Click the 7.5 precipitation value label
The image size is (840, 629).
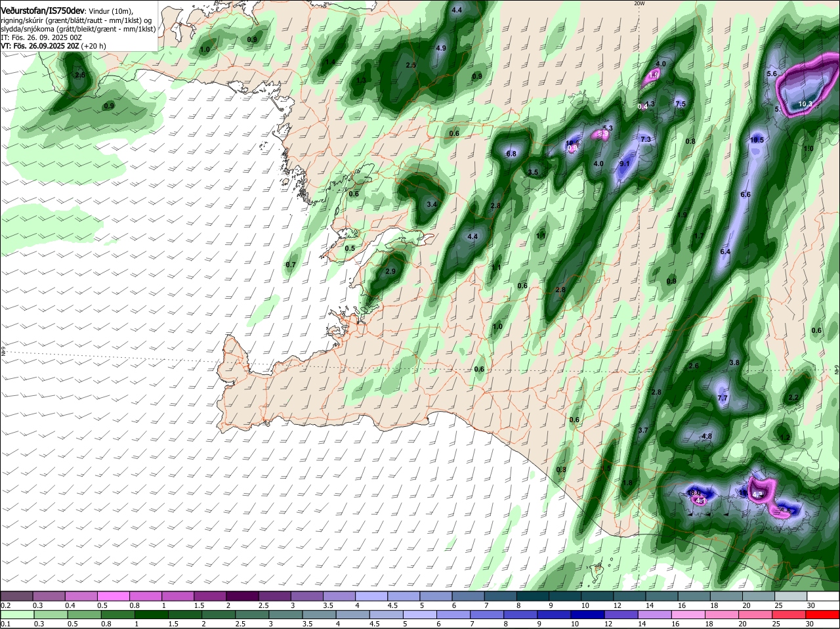[x=681, y=104]
